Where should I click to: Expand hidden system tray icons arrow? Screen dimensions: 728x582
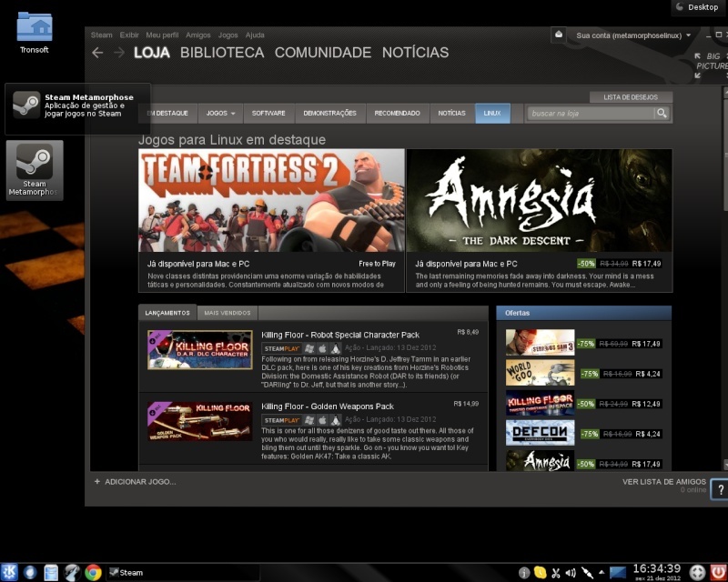point(602,572)
